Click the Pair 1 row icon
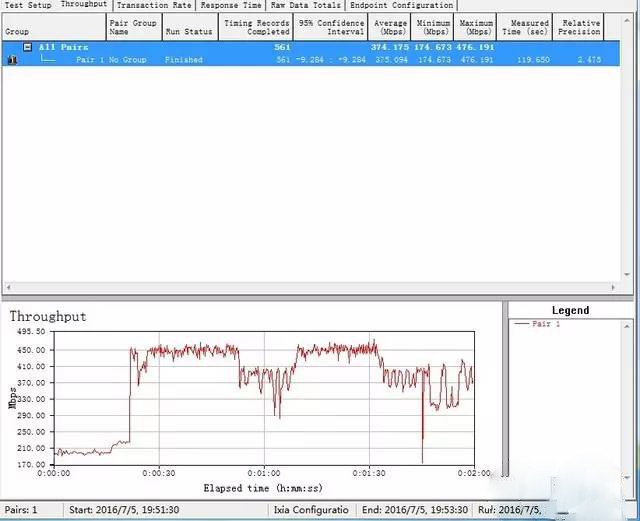 tap(11, 60)
